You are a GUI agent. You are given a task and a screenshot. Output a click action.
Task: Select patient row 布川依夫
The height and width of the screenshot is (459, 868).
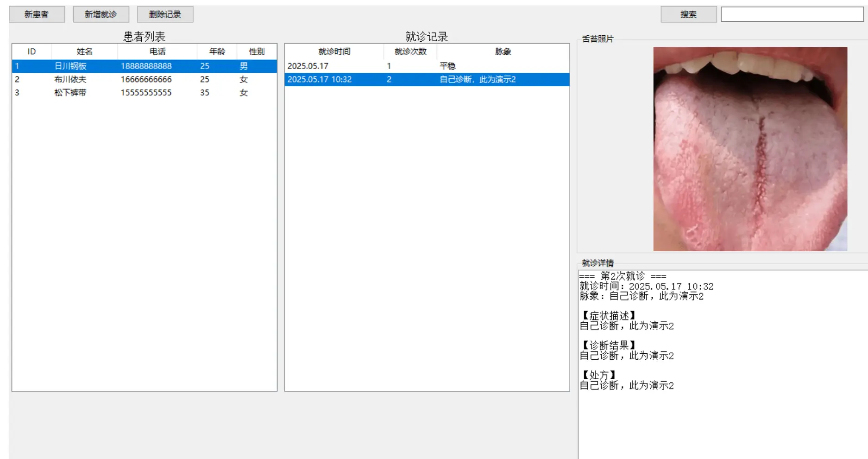click(x=70, y=79)
